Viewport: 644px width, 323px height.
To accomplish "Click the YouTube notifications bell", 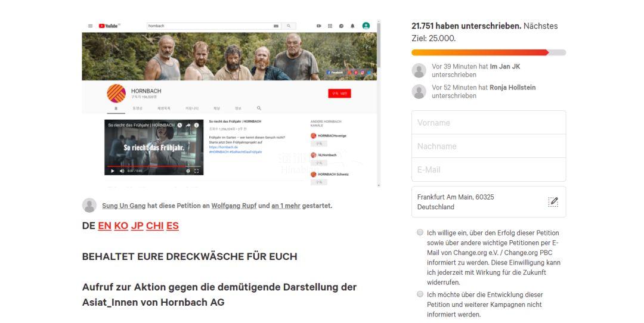I will (352, 26).
